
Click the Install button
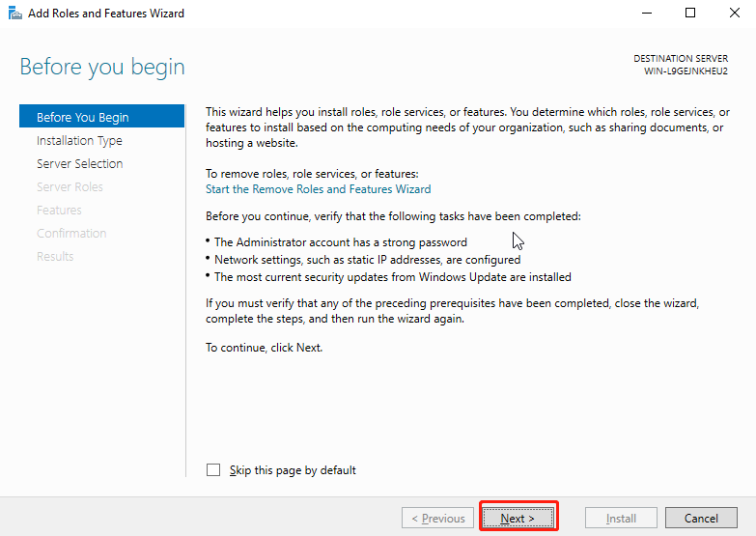[621, 519]
